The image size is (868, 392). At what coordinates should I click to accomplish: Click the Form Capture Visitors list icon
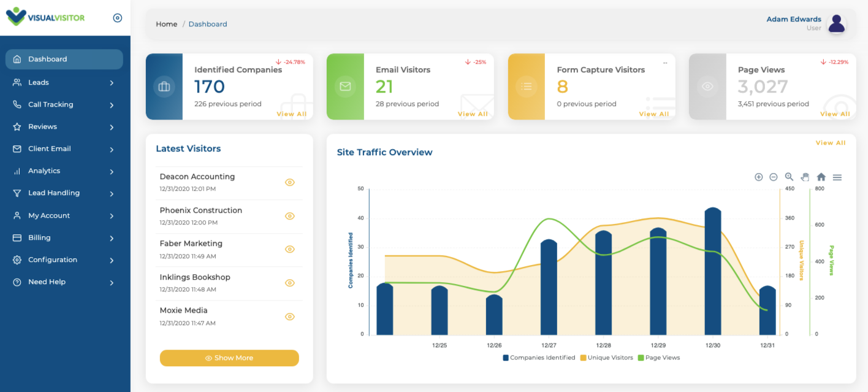526,86
